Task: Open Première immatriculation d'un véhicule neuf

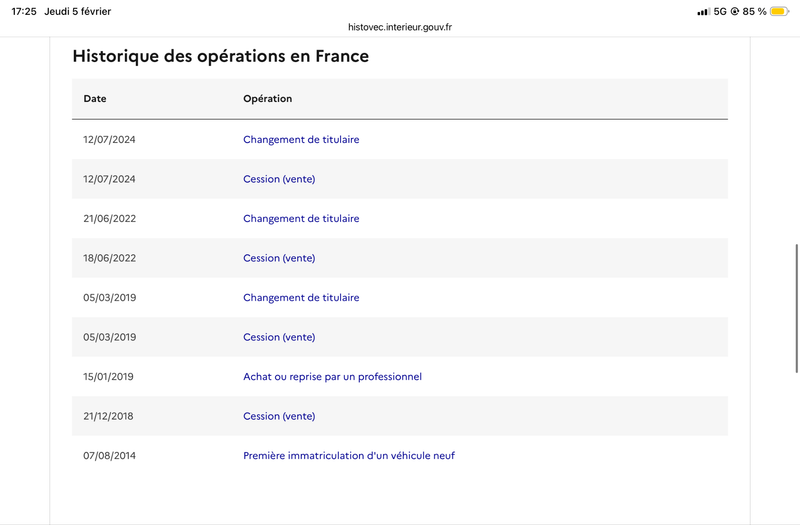Action: point(349,455)
